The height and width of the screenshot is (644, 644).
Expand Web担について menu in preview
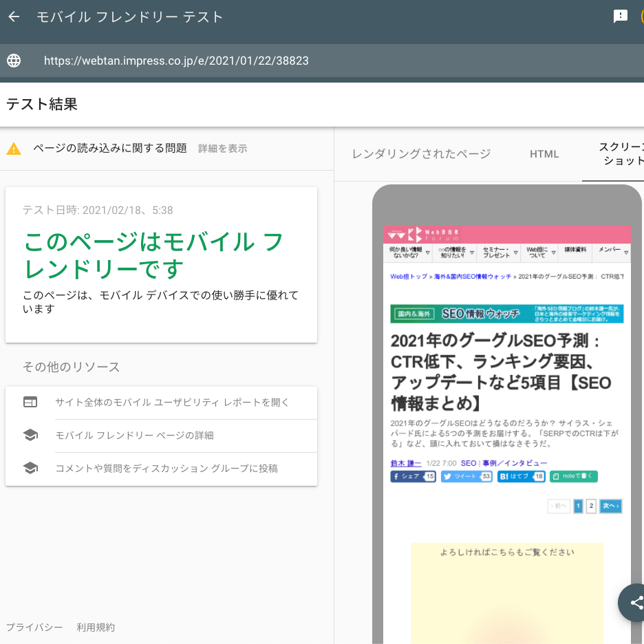tap(539, 253)
